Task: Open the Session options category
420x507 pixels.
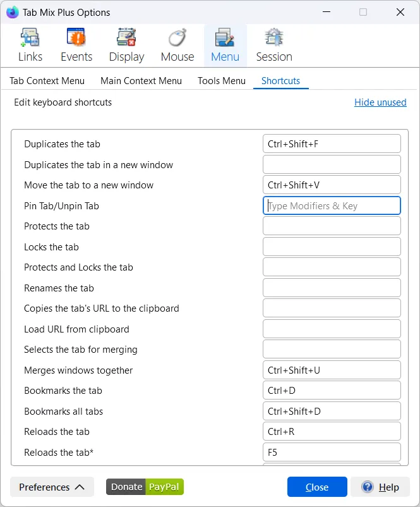Action: click(273, 46)
